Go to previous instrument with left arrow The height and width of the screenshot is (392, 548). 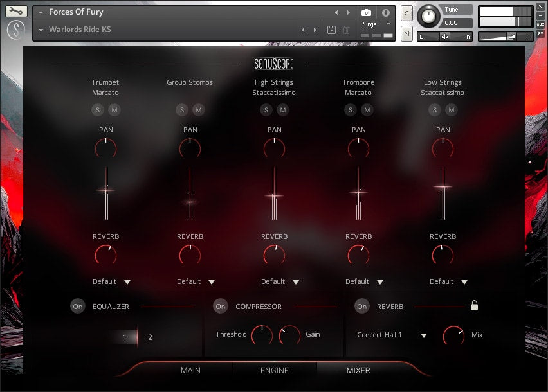coord(336,13)
